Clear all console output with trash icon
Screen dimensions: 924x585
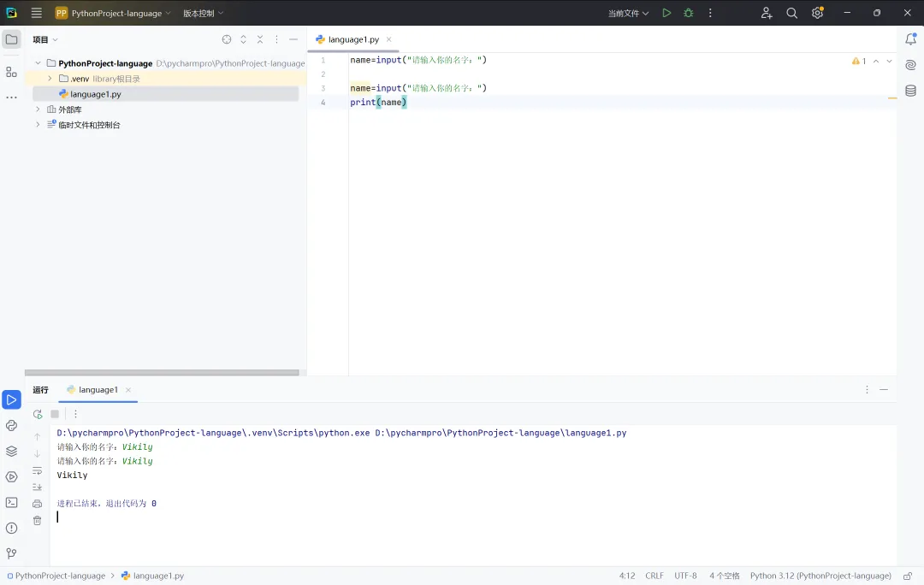tap(37, 520)
